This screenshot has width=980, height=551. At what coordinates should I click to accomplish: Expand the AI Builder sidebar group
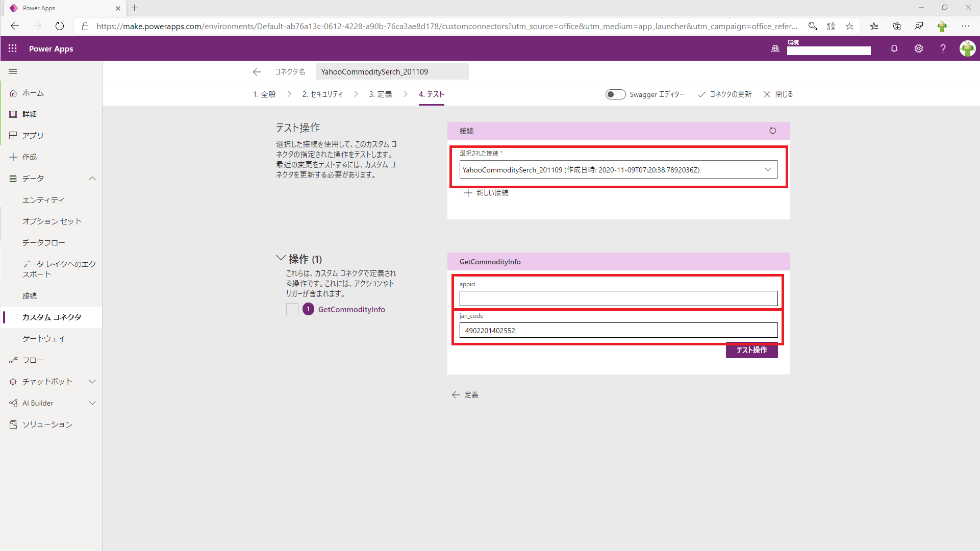[x=92, y=403]
